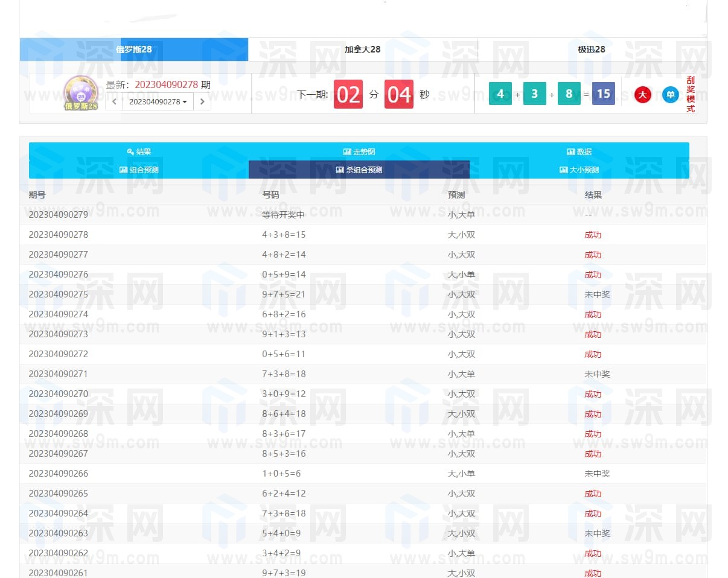Open the 走势图 trend chart tab
The width and height of the screenshot is (728, 578).
coord(359,151)
